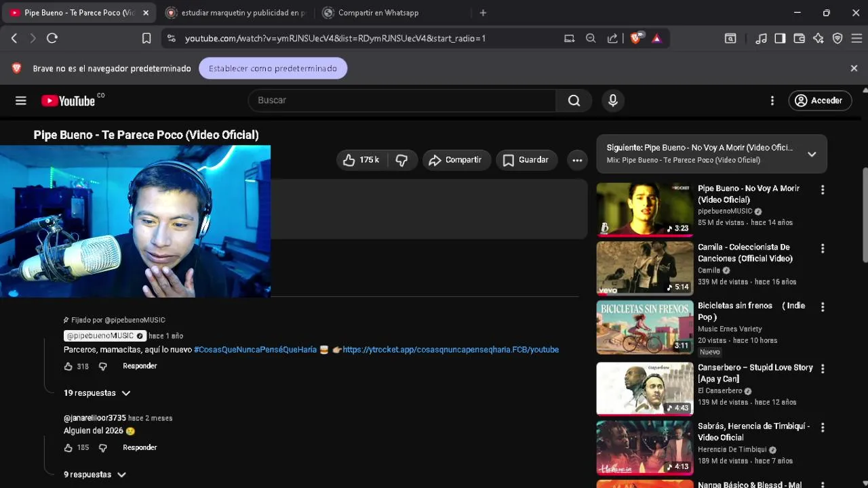Like the pinned pipebuenoMUSIC comment
The image size is (868, 488).
tap(68, 366)
